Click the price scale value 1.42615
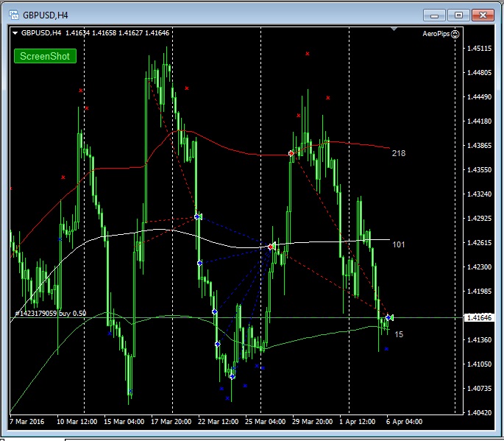The image size is (504, 441). point(479,242)
